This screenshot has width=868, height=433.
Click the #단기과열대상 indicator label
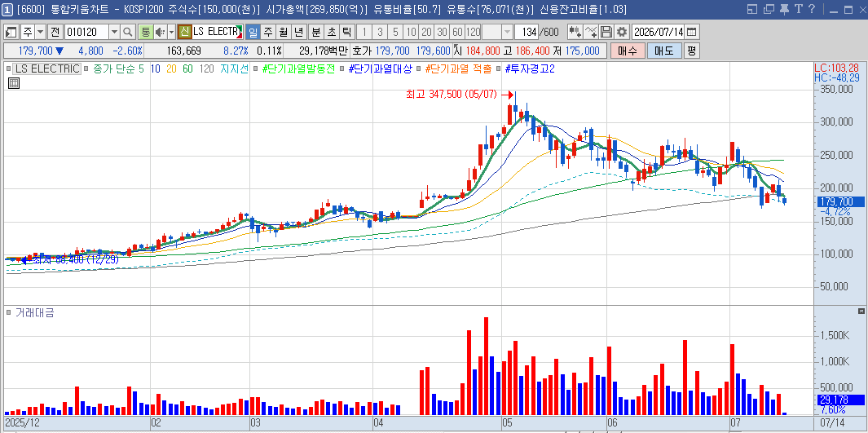pyautogui.click(x=380, y=69)
